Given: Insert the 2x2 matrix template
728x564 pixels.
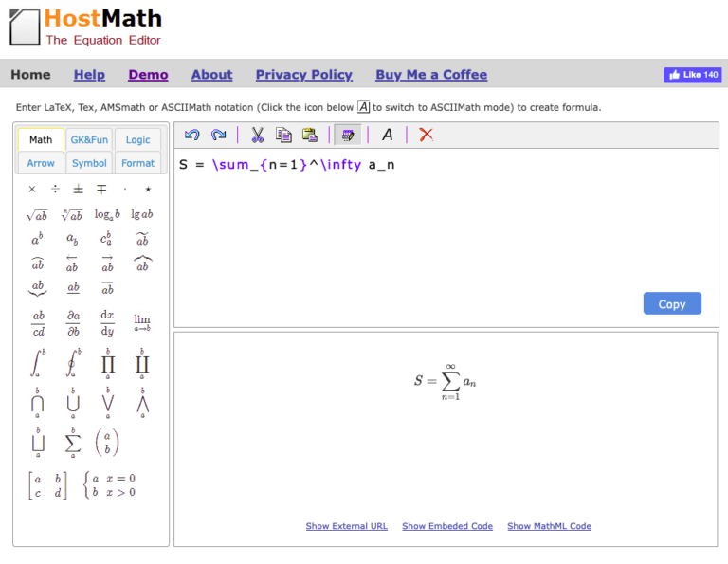Looking at the screenshot, I should coord(47,485).
